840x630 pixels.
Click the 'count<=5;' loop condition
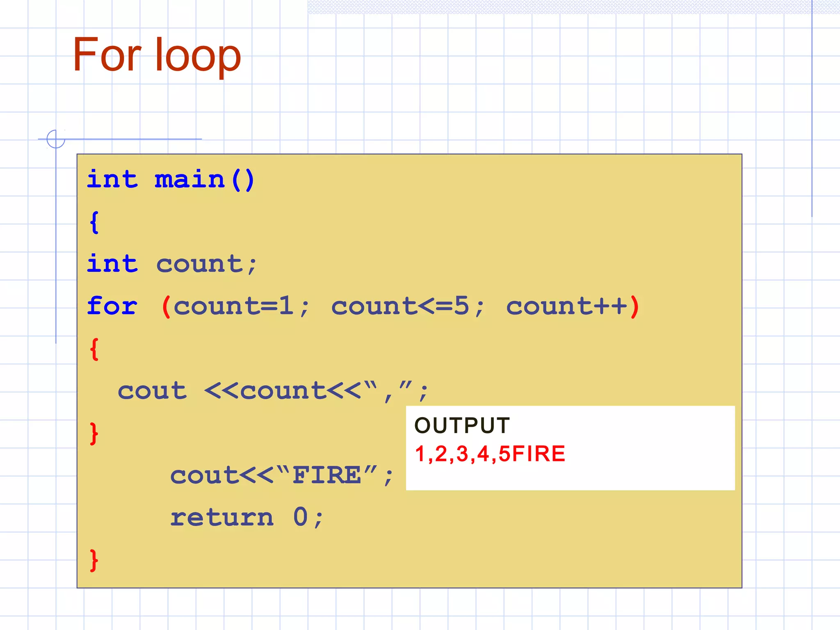pyautogui.click(x=408, y=306)
